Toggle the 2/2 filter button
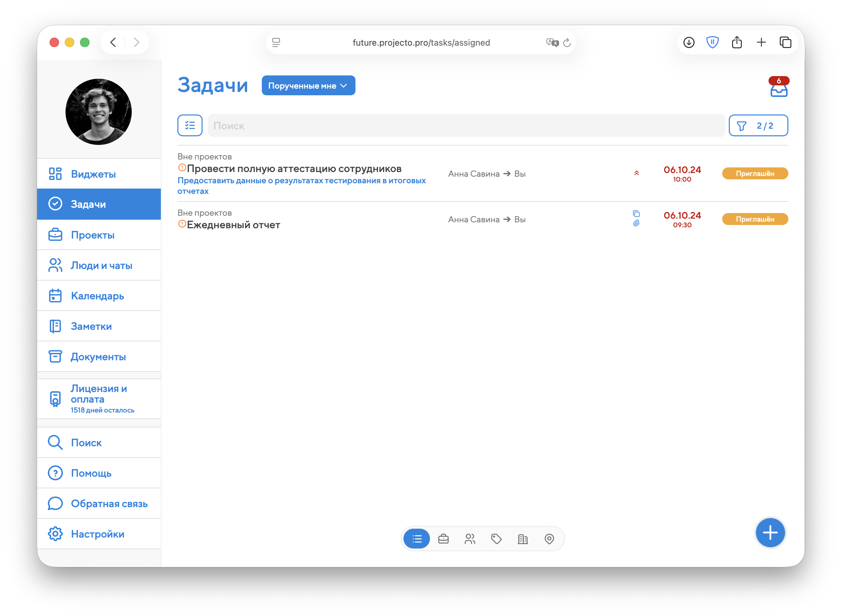Viewport: 842px width, 616px height. [x=758, y=126]
